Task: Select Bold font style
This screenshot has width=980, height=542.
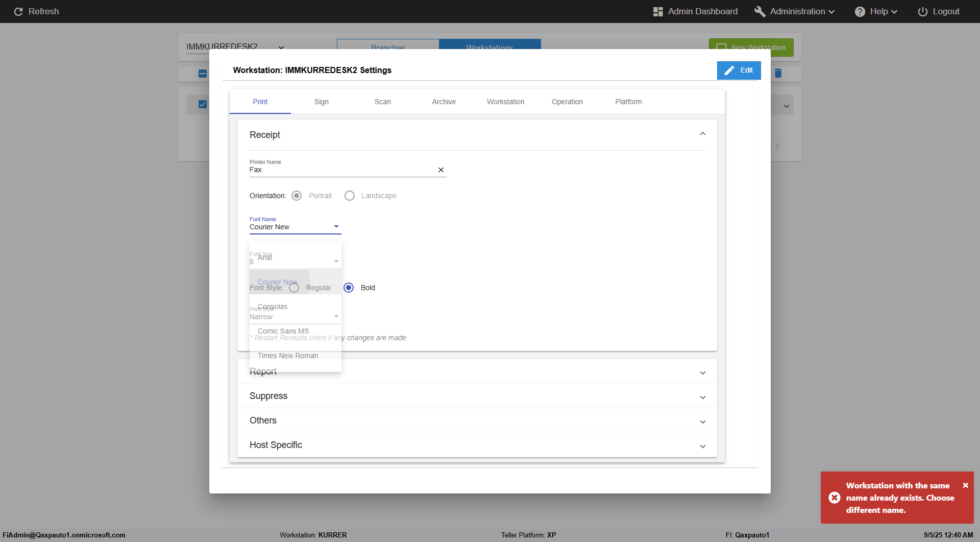Action: 349,288
